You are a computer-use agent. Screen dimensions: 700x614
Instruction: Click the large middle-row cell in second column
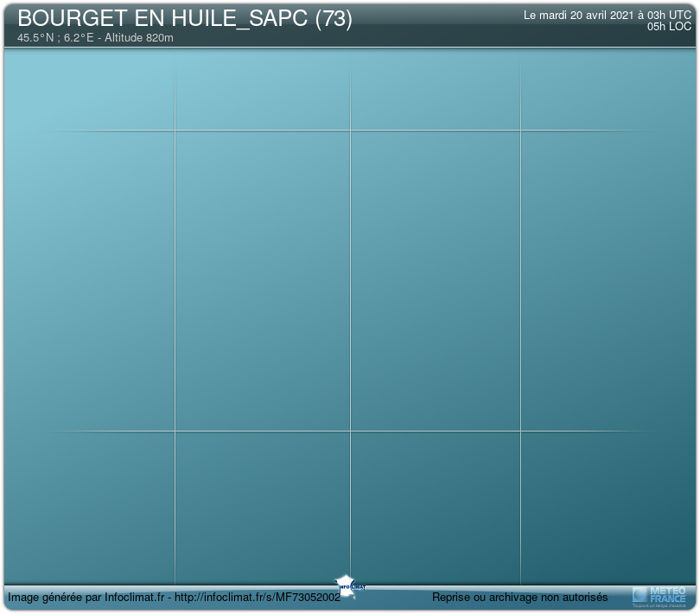262,280
